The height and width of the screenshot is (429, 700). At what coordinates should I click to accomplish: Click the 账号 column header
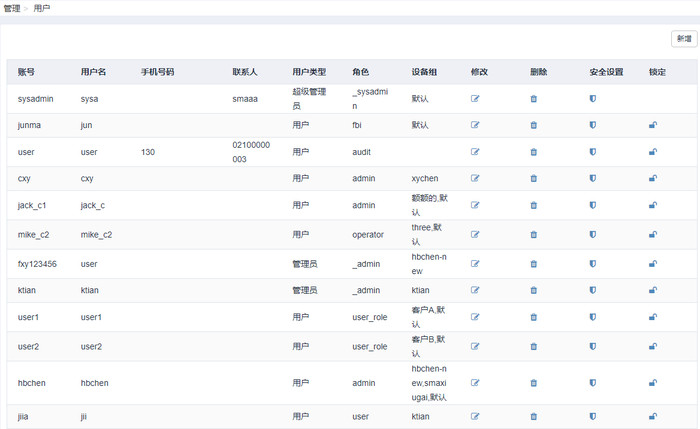pyautogui.click(x=27, y=73)
